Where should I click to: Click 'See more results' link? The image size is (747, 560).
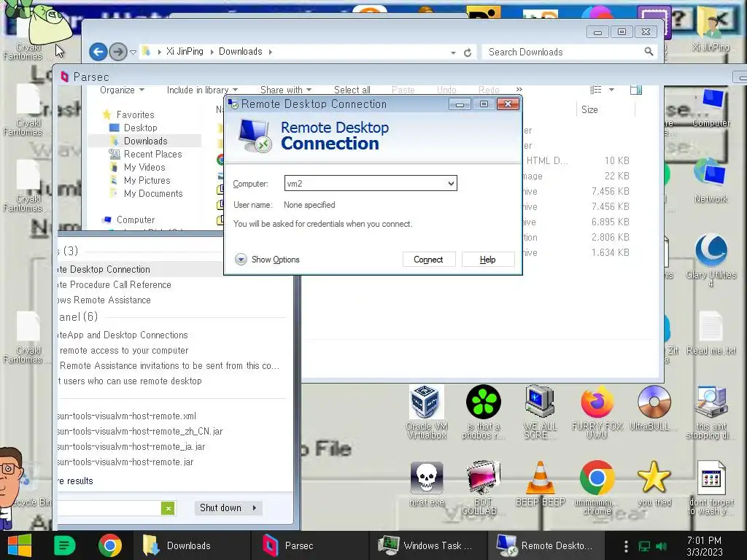click(x=75, y=481)
